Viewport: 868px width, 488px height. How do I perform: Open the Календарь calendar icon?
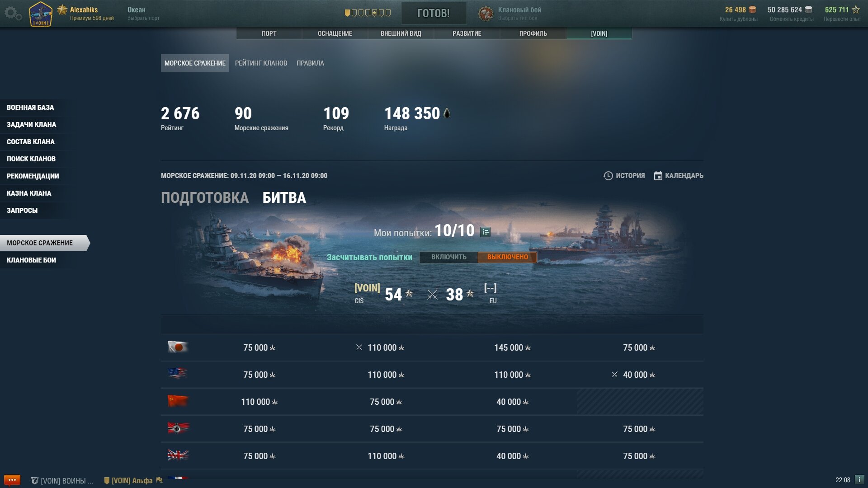(658, 176)
